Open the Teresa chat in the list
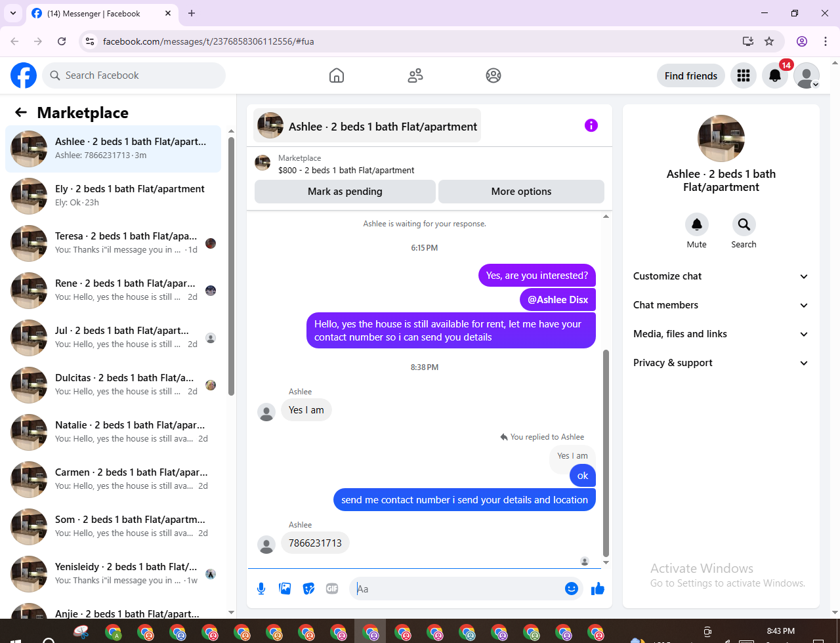Viewport: 840px width, 643px height. pos(113,243)
